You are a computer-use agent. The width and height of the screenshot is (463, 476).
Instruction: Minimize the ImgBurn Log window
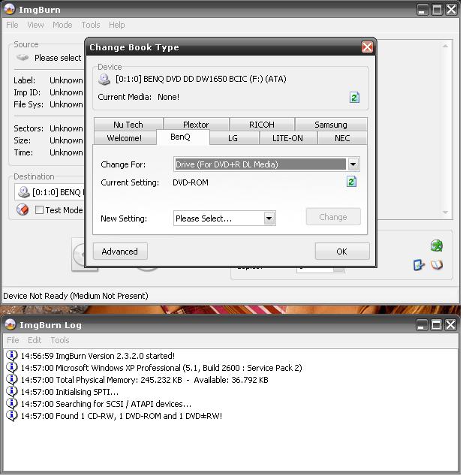(423, 325)
